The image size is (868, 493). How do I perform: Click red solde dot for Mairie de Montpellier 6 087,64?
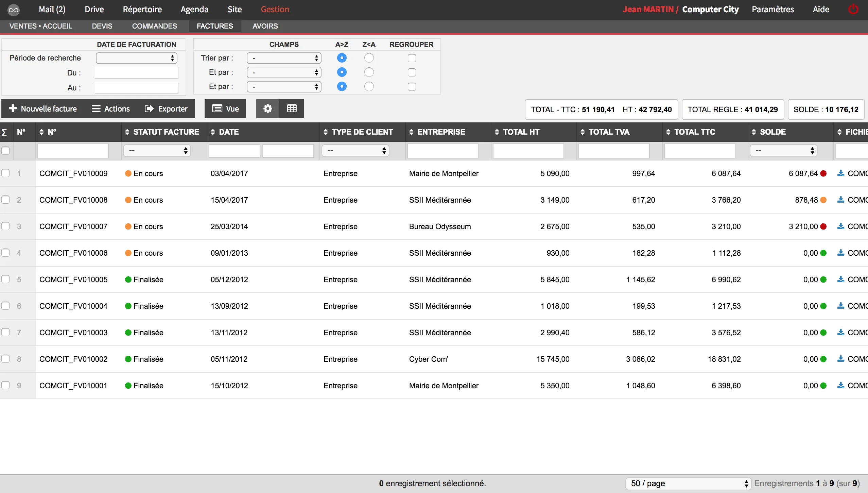click(823, 173)
